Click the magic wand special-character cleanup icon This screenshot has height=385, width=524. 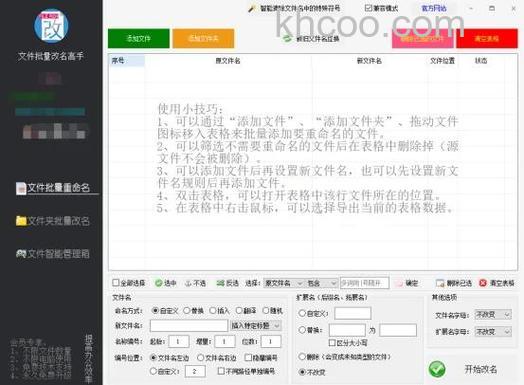pyautogui.click(x=252, y=8)
